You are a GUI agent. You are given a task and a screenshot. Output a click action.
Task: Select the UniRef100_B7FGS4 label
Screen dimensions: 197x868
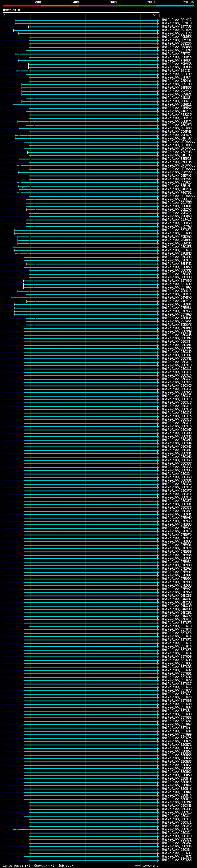click(177, 78)
